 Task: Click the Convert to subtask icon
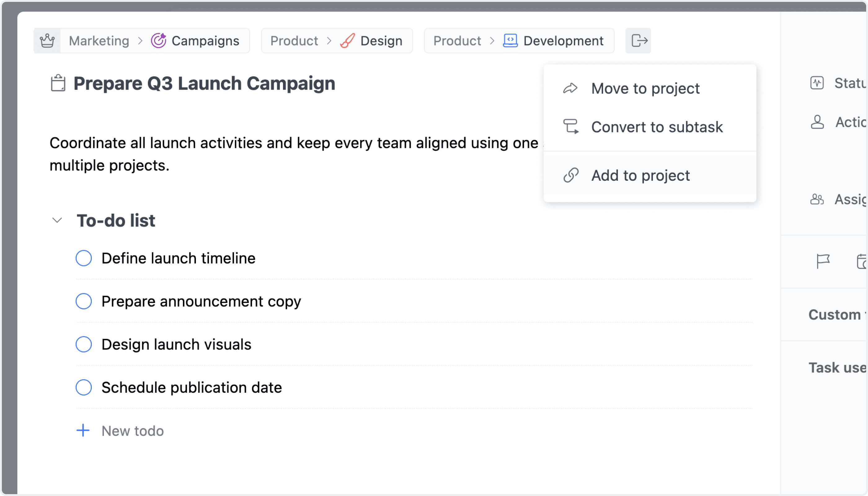(571, 126)
